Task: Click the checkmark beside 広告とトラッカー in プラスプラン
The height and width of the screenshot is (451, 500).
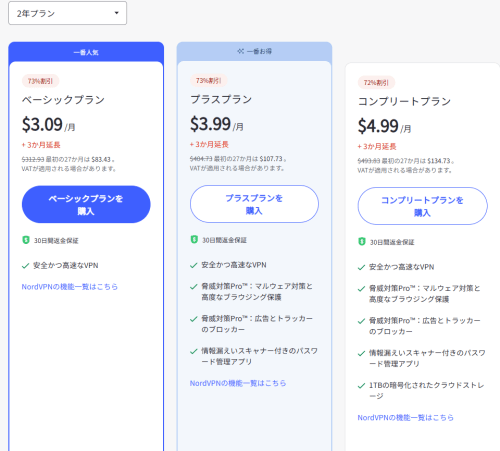Action: pos(194,319)
